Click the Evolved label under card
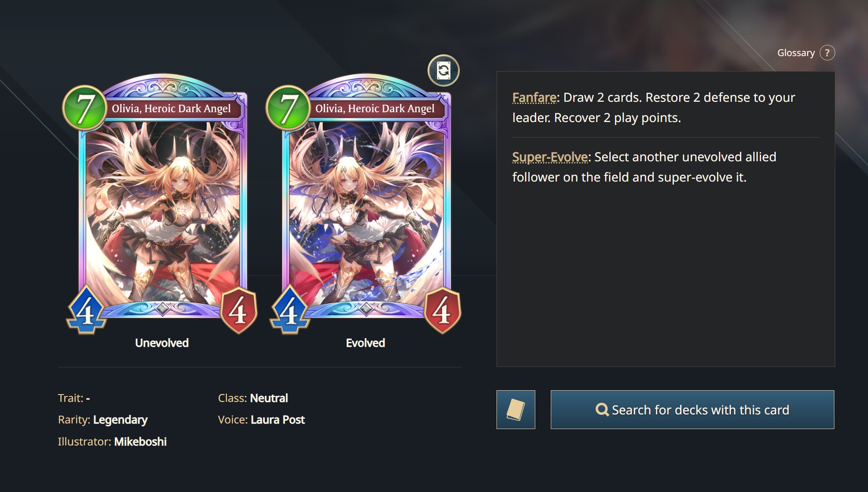The width and height of the screenshot is (868, 492). tap(365, 343)
